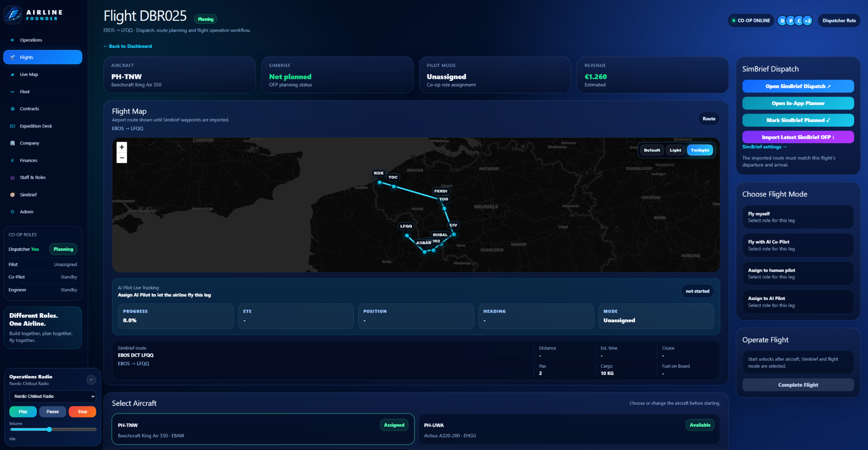Click the D co-op user avatar
This screenshot has width=868, height=450.
(x=782, y=21)
